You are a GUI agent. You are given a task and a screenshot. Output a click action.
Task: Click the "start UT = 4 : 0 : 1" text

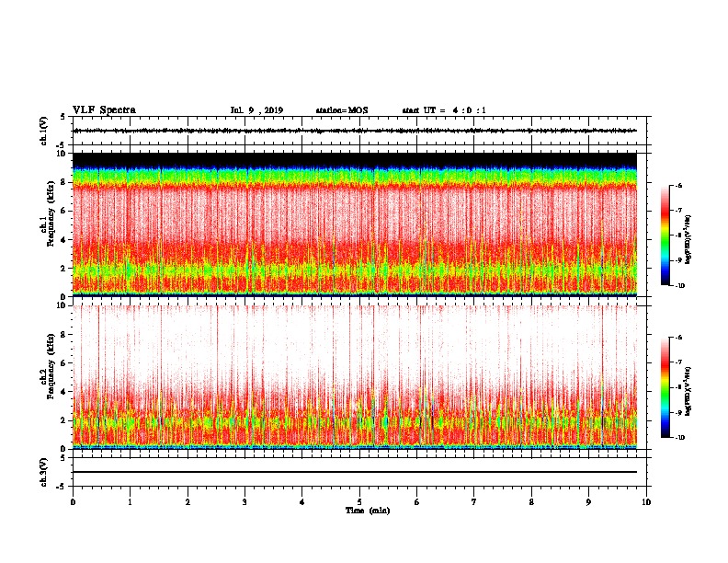point(444,110)
